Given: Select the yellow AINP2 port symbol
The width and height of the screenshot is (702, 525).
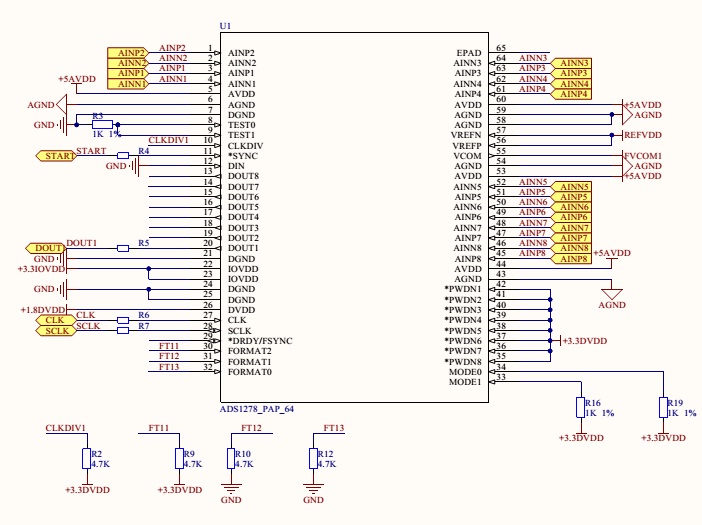Looking at the screenshot, I should 128,53.
